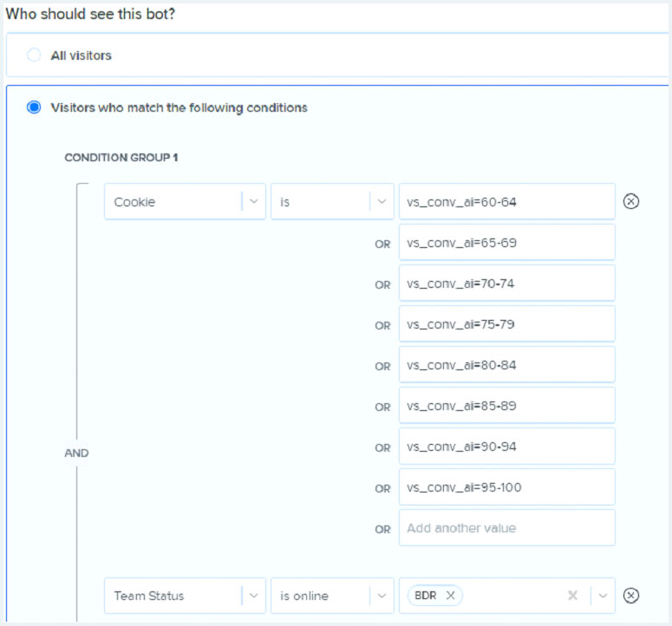Edit the vs_conv_ai=85-89 cookie value
672x626 pixels.
[x=506, y=406]
